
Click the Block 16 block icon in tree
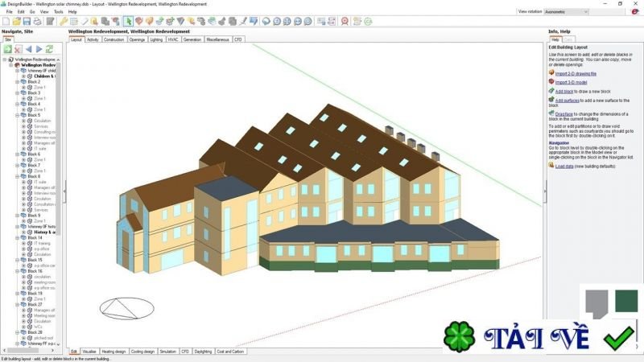point(23,271)
